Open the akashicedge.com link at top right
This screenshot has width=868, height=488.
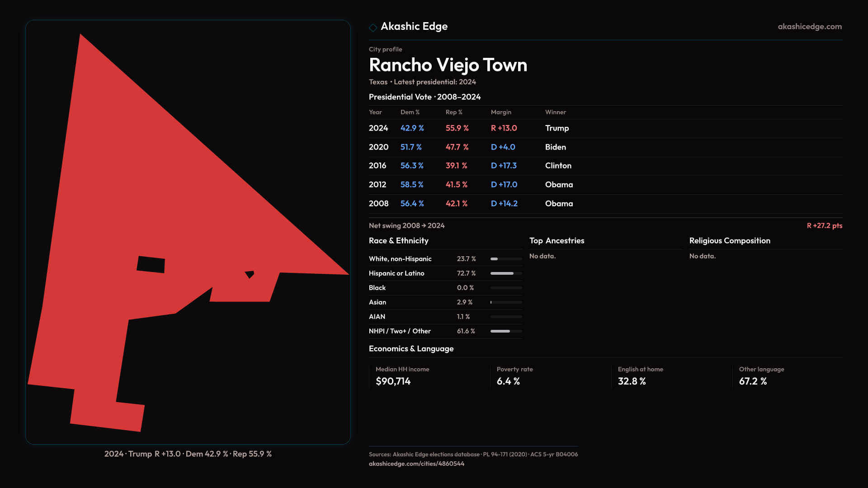click(809, 27)
